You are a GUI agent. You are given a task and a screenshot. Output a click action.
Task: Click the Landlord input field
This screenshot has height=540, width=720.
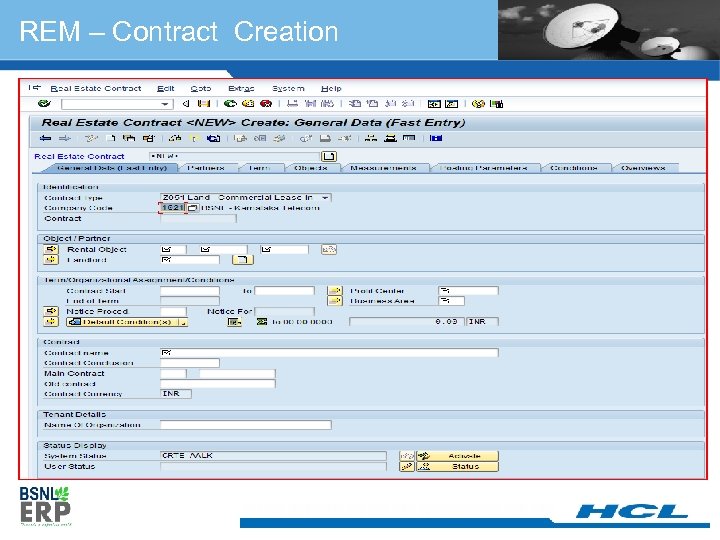(190, 260)
